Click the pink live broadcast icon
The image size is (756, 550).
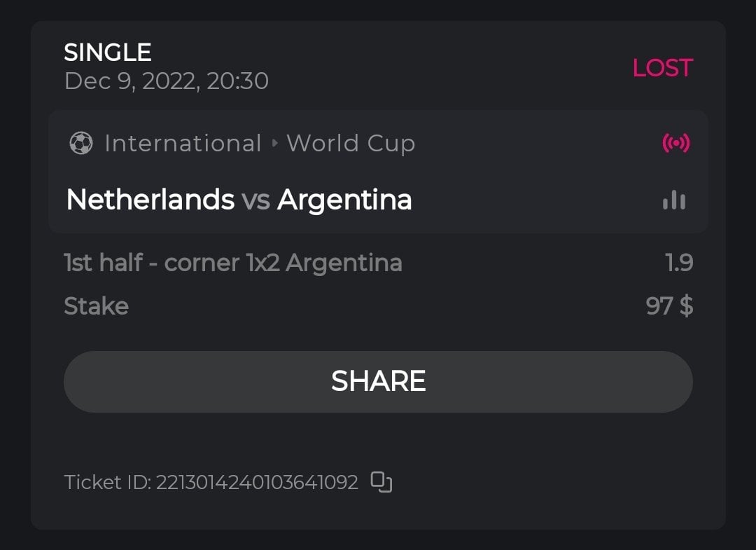coord(675,144)
